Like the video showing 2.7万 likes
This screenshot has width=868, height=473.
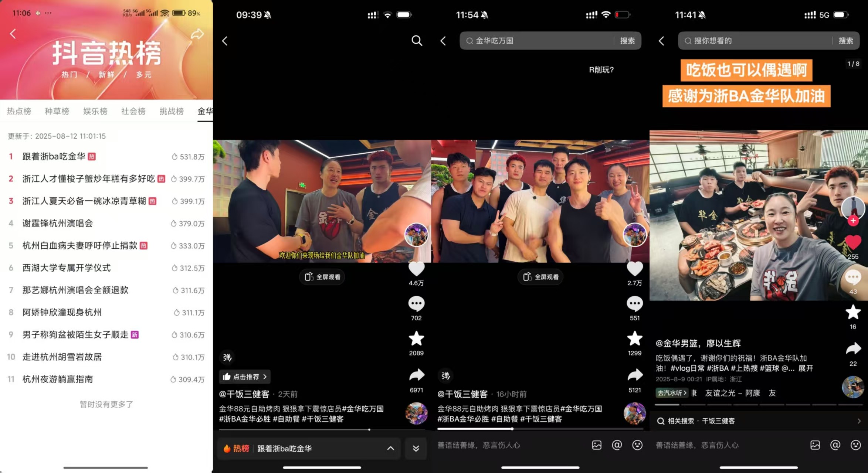(635, 269)
